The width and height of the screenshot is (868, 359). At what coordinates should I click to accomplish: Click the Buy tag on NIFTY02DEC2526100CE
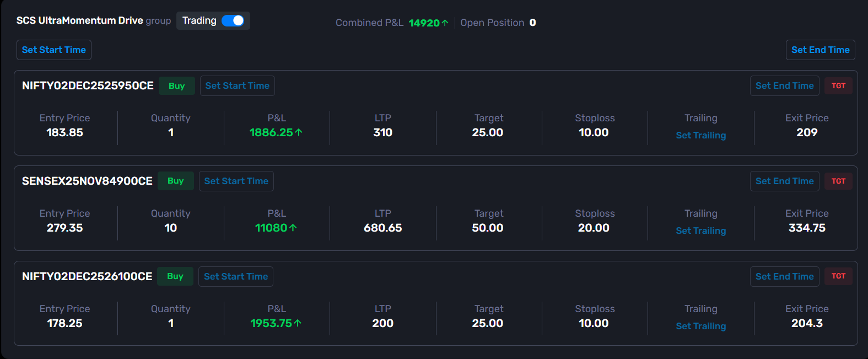coord(175,276)
